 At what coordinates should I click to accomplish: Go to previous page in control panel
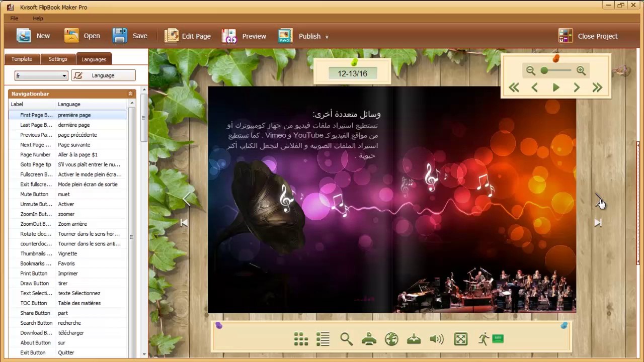tap(535, 87)
